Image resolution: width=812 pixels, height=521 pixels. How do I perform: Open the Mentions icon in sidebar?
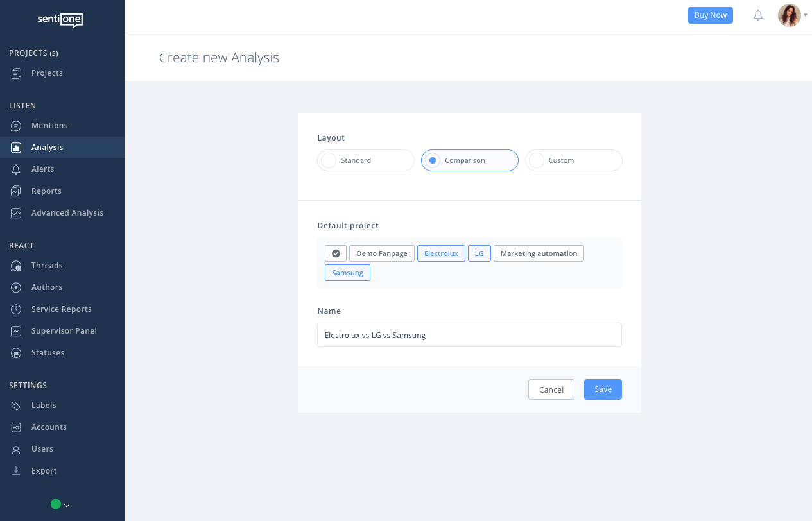point(17,126)
